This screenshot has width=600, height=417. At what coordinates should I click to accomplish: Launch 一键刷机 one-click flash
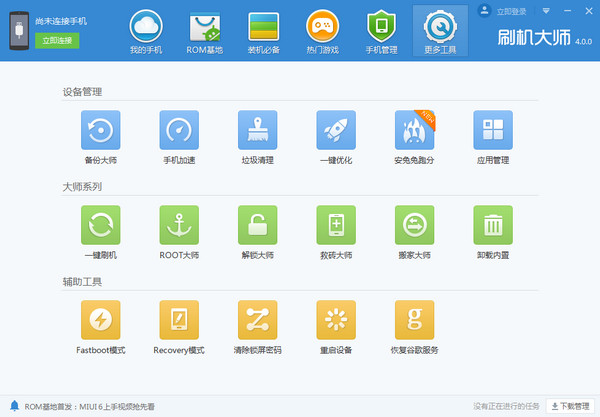coord(100,225)
